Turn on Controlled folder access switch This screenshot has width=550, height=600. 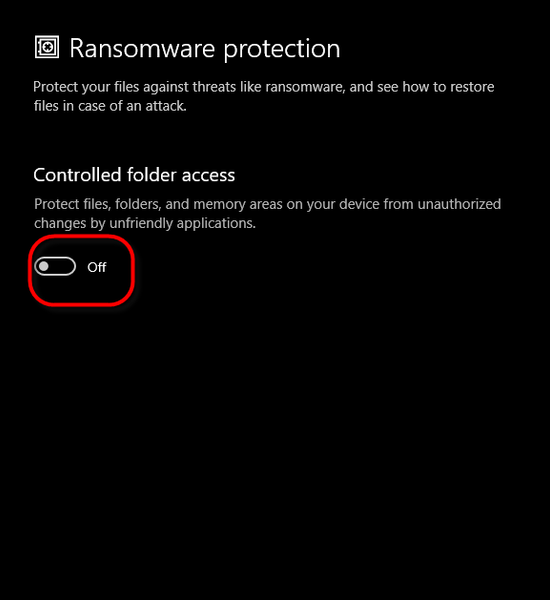coord(55,266)
